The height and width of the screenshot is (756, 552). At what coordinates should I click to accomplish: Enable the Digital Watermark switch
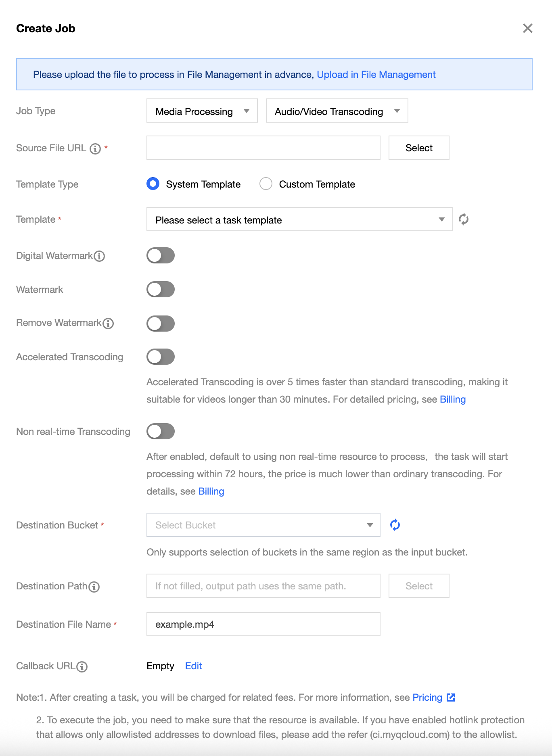pos(161,255)
